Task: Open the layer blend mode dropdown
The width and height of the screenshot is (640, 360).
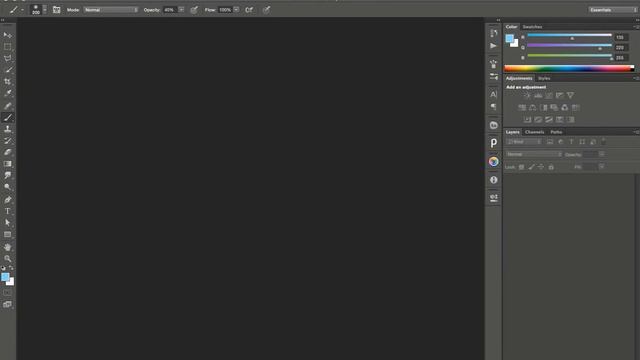Action: (x=533, y=154)
